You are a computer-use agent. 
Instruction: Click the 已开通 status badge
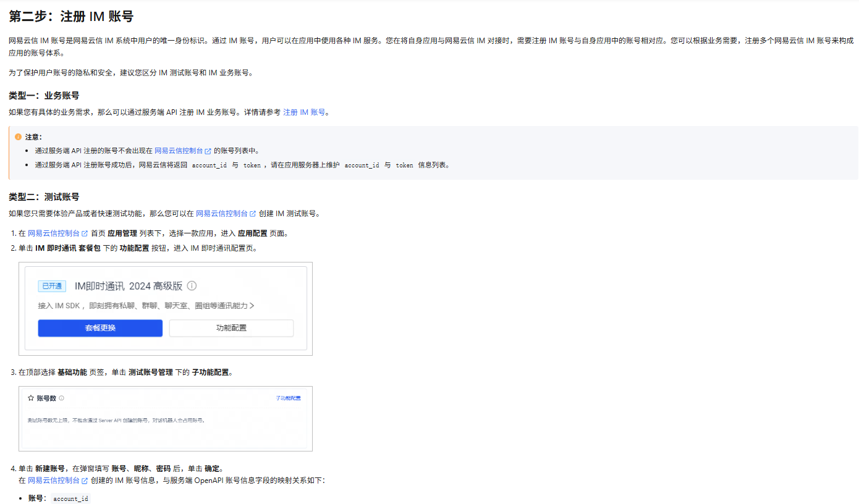[52, 286]
